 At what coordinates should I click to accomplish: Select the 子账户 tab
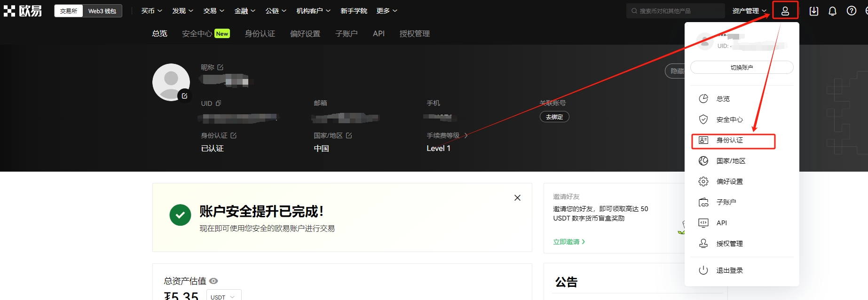(x=347, y=33)
